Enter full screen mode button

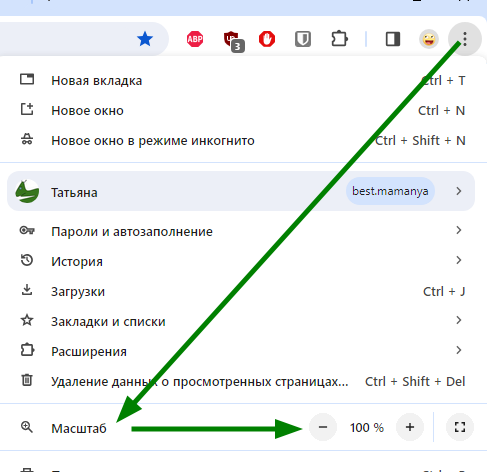(460, 427)
